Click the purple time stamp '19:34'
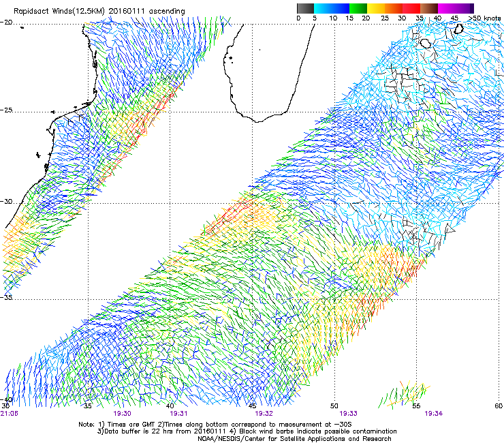This screenshot has height=443, width=504. [434, 414]
